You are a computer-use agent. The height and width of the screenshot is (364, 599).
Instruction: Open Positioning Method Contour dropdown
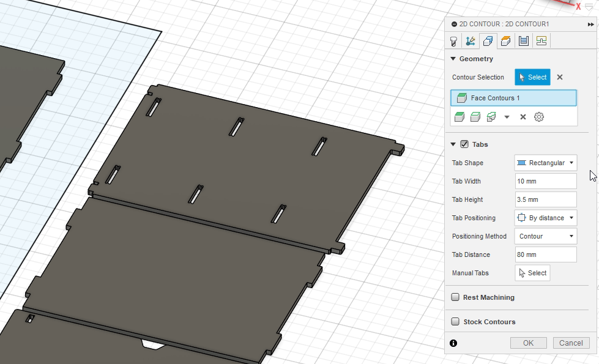(546, 236)
